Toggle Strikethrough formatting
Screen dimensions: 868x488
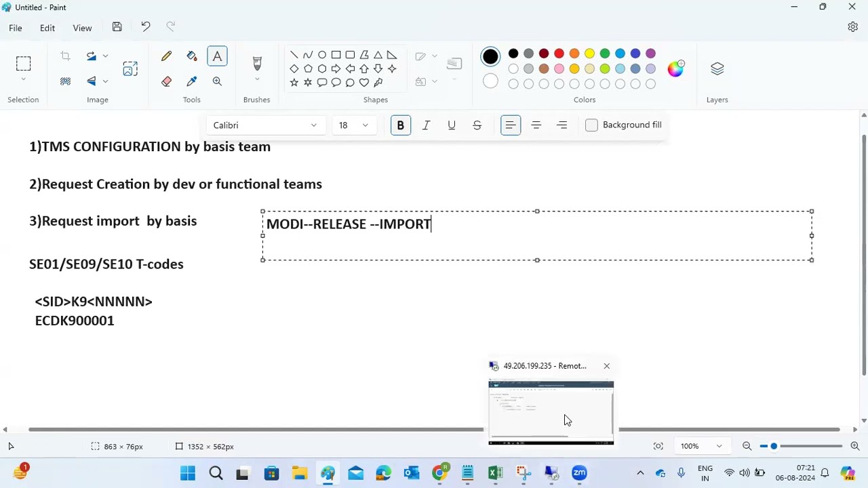477,125
